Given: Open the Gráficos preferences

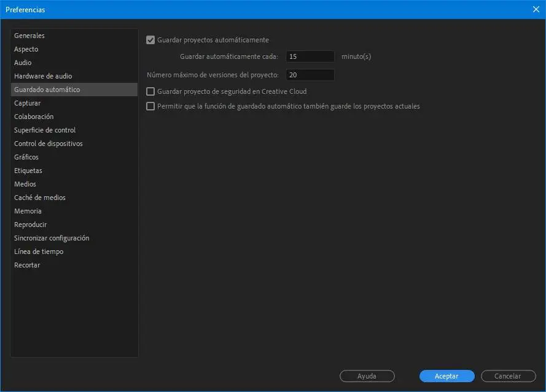Looking at the screenshot, I should (x=74, y=157).
